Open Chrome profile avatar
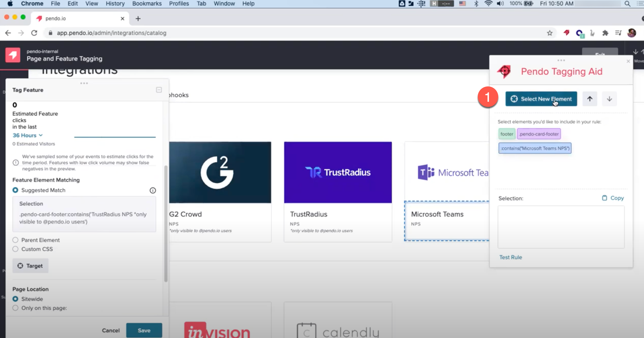The width and height of the screenshot is (644, 338). (631, 33)
